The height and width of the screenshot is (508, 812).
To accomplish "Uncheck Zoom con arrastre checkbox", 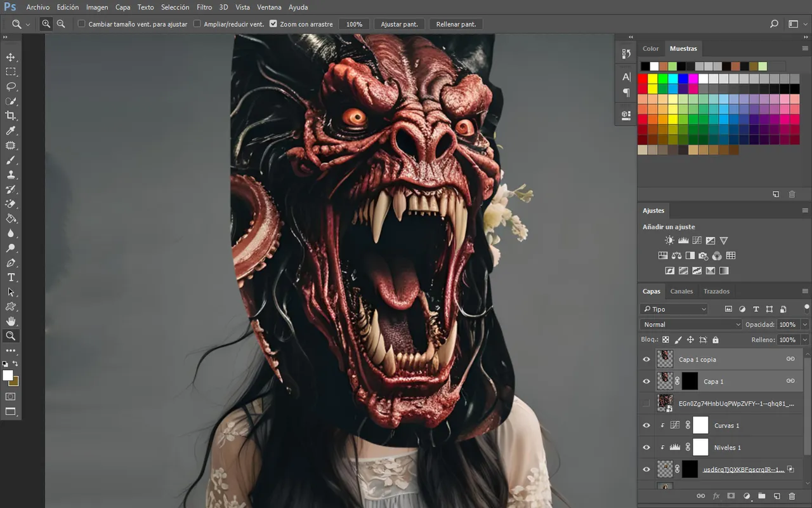I will [273, 24].
